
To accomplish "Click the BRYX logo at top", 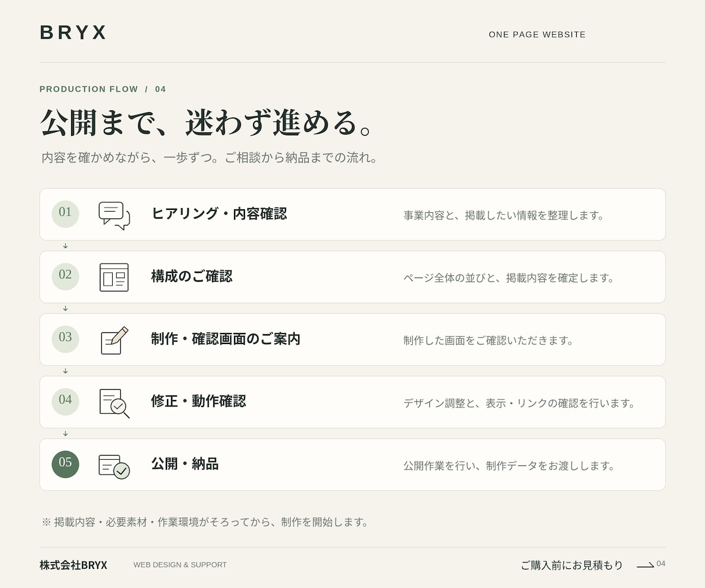I will coord(73,33).
